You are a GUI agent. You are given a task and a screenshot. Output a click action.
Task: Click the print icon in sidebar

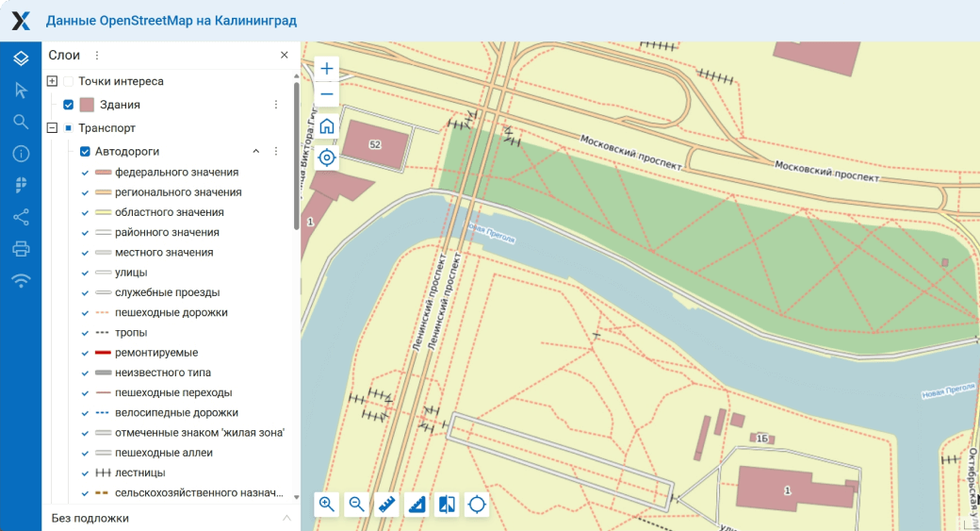click(x=21, y=249)
